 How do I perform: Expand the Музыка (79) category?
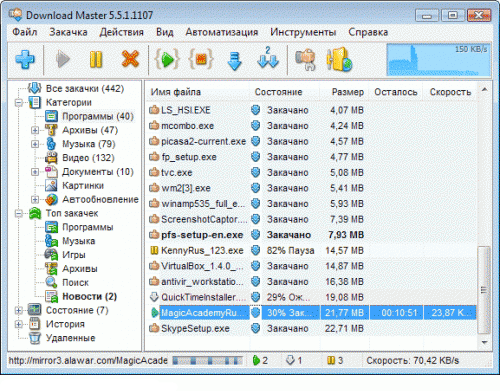35,144
